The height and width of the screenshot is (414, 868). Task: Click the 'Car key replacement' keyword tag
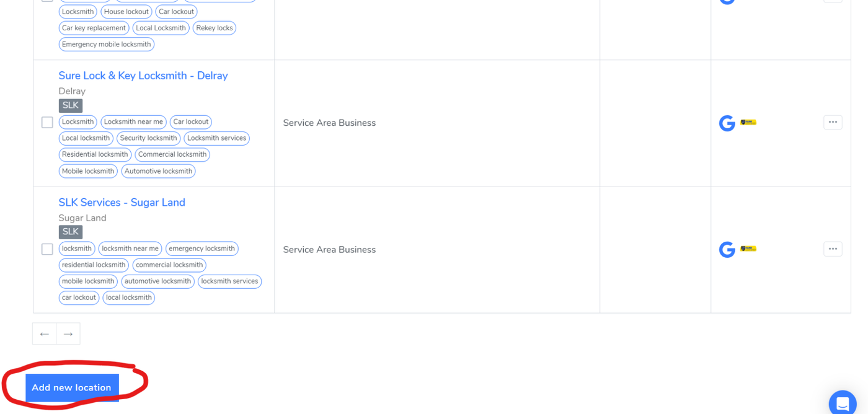(94, 28)
